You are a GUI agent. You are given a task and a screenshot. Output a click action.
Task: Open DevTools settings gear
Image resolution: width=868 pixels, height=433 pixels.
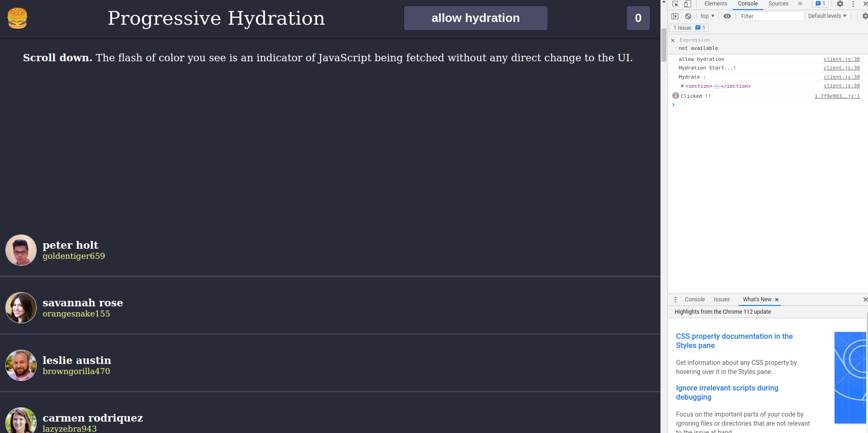pyautogui.click(x=840, y=4)
